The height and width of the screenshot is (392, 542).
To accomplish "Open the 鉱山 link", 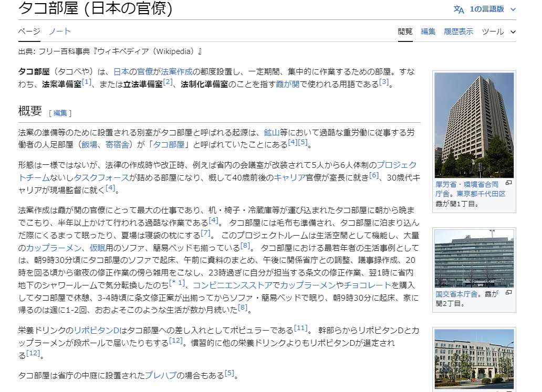I will coord(272,133).
